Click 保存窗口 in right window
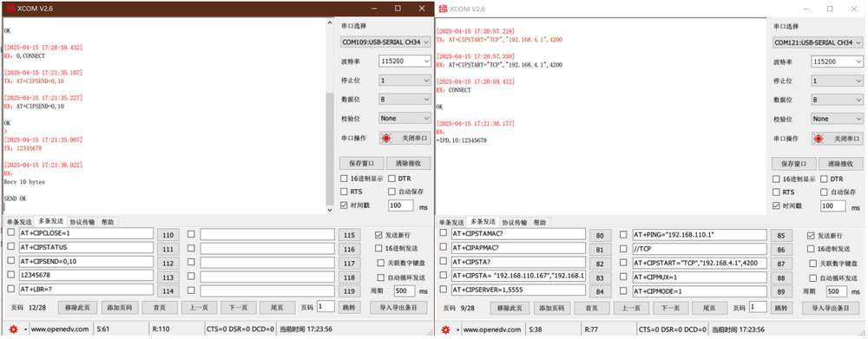Image resolution: width=868 pixels, height=339 pixels. click(794, 164)
